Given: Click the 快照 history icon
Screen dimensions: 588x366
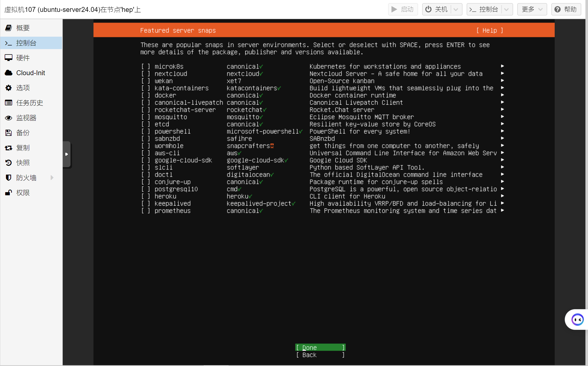Looking at the screenshot, I should pos(9,163).
